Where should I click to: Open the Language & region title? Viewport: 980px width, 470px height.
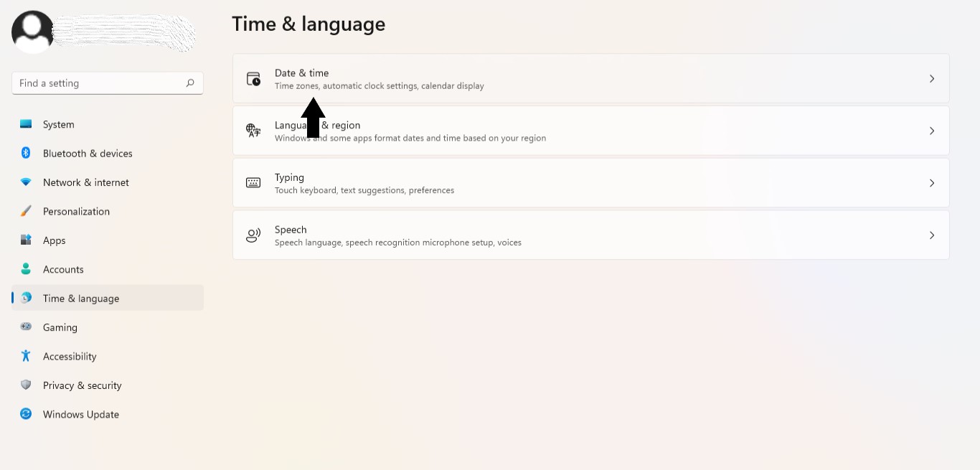point(317,125)
